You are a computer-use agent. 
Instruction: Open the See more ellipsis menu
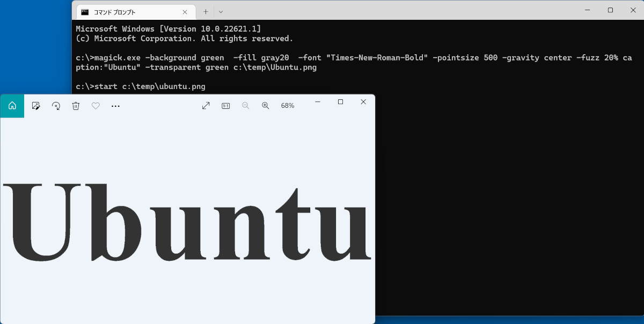click(115, 106)
